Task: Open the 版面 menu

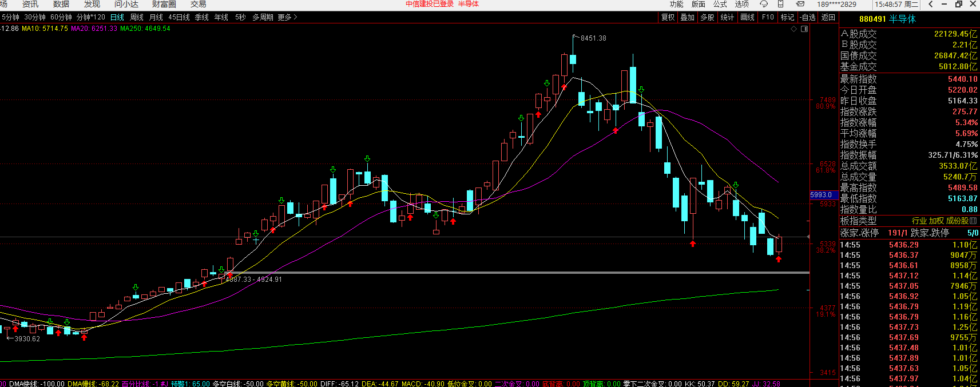Action: [699, 4]
